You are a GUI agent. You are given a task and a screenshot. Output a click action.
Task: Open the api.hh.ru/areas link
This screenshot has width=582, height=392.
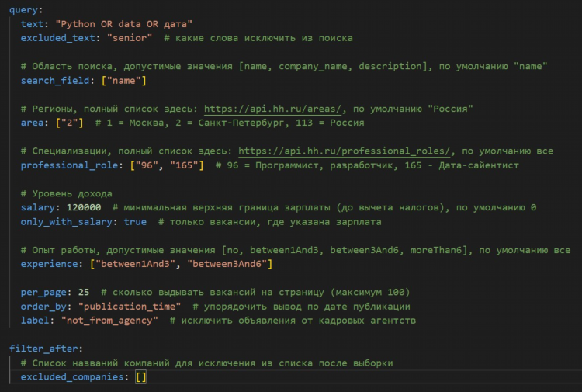coord(272,109)
